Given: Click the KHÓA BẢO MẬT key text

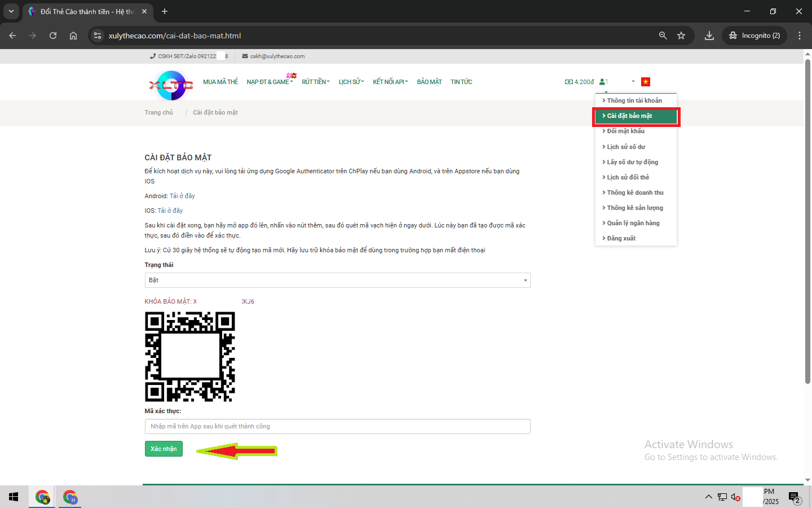Looking at the screenshot, I should (200, 301).
